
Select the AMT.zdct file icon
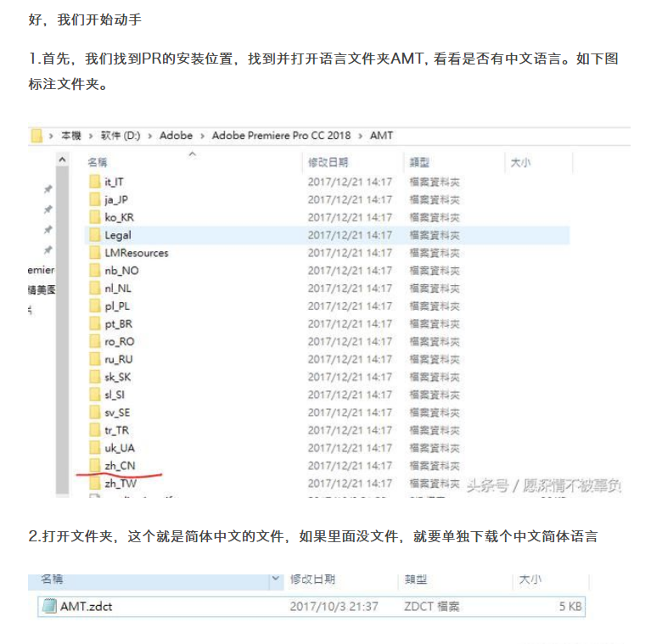(x=49, y=606)
